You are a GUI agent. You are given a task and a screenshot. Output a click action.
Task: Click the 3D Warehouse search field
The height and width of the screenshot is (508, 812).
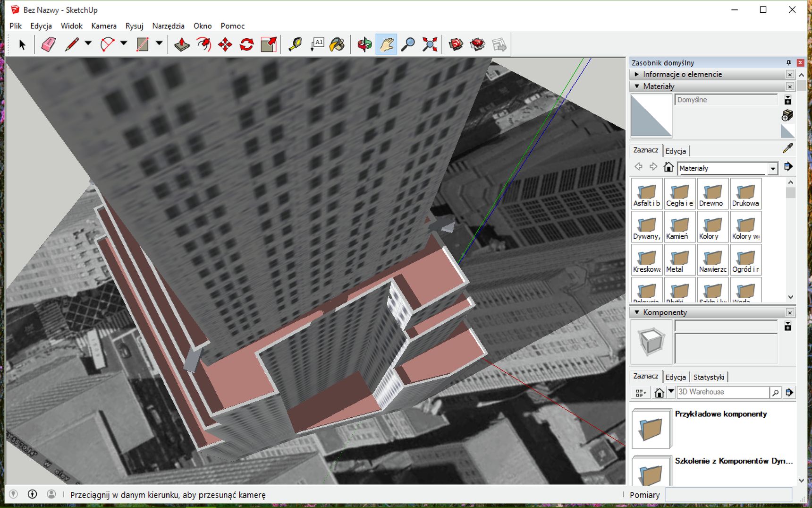[x=723, y=392]
